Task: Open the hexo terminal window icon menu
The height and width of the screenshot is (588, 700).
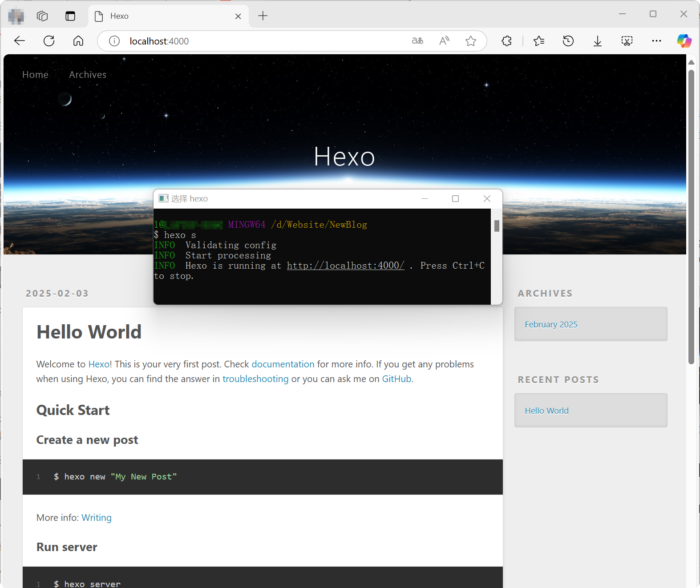Action: [163, 198]
